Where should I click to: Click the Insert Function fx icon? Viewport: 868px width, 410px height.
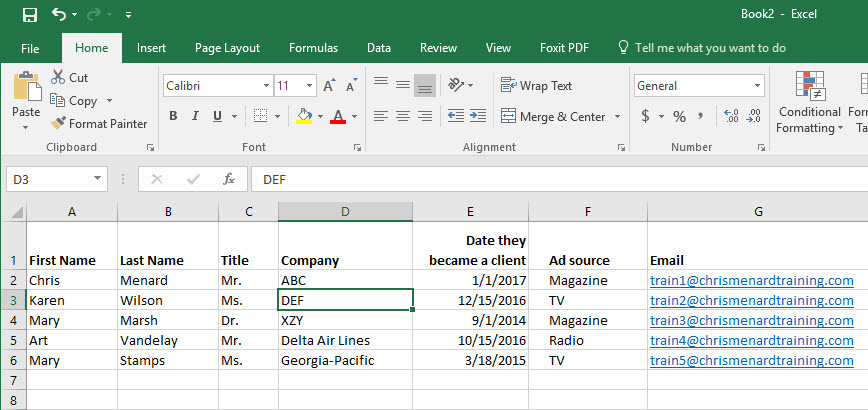[229, 179]
